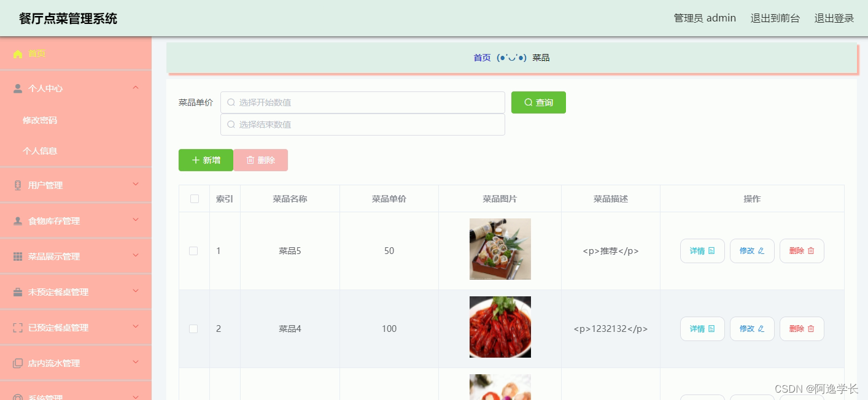
Task: Check the checkbox for row 菜品4
Action: tap(193, 329)
